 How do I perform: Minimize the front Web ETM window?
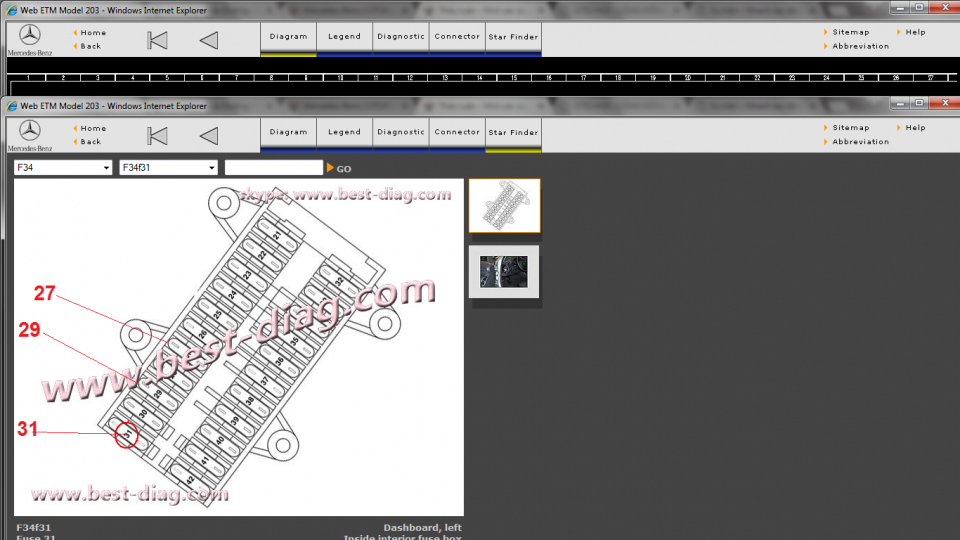tap(900, 103)
